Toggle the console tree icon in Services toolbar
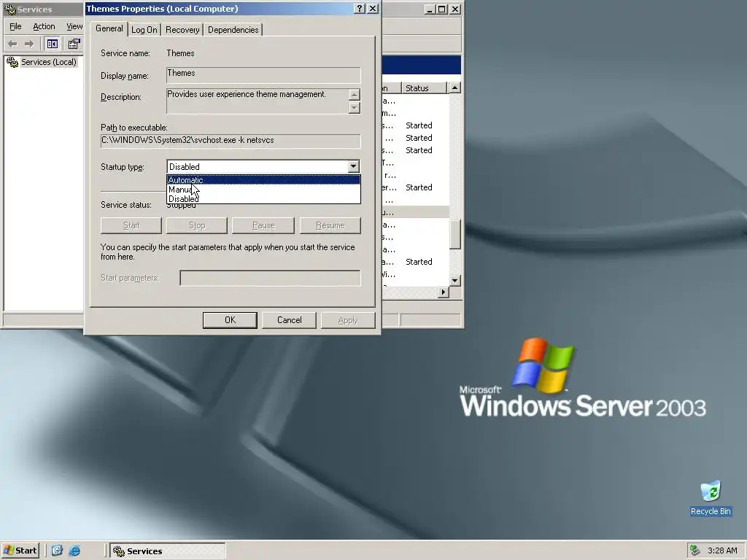 click(x=53, y=44)
